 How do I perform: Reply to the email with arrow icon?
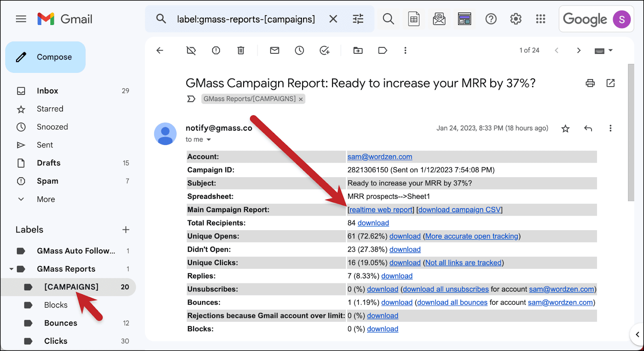pos(588,128)
